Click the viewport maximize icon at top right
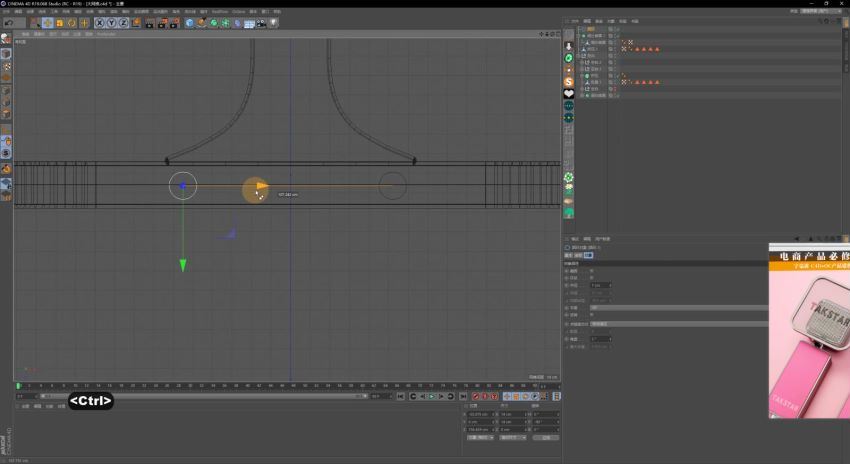This screenshot has height=464, width=850. coord(558,34)
